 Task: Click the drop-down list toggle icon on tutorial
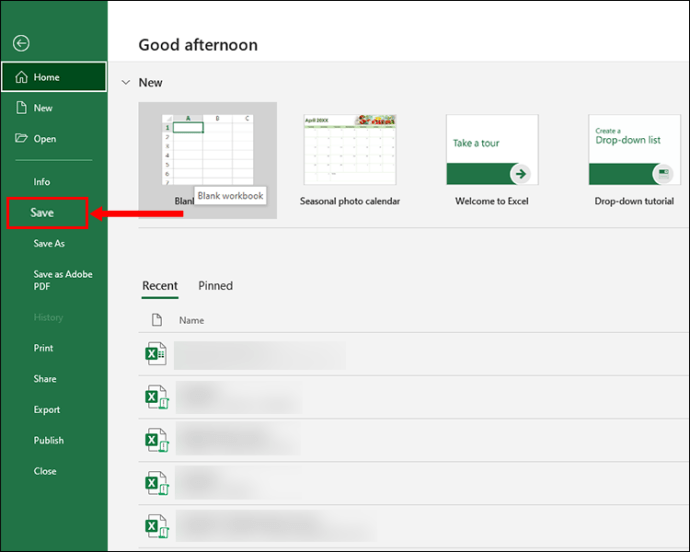(663, 174)
